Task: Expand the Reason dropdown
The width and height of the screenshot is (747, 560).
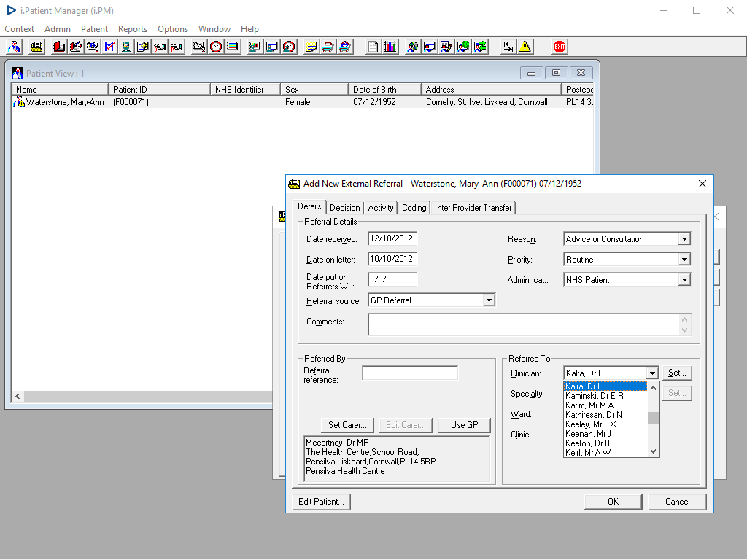Action: point(684,239)
